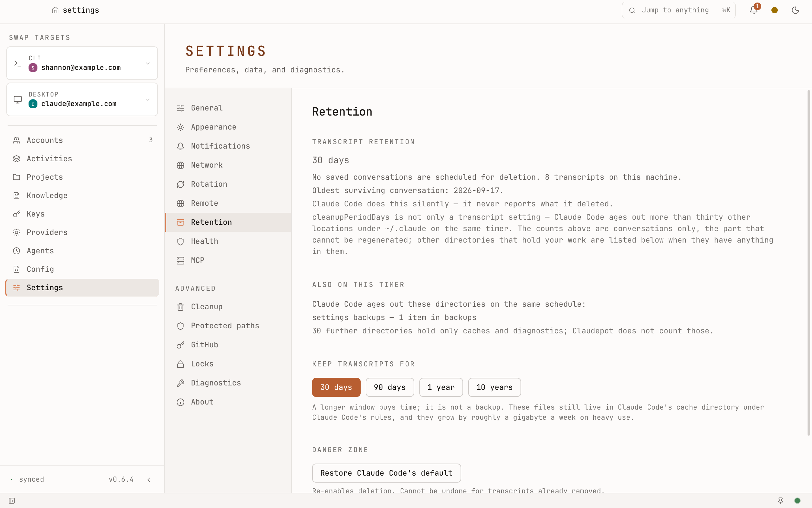Expand the CLI account dropdown chevron

pos(147,63)
